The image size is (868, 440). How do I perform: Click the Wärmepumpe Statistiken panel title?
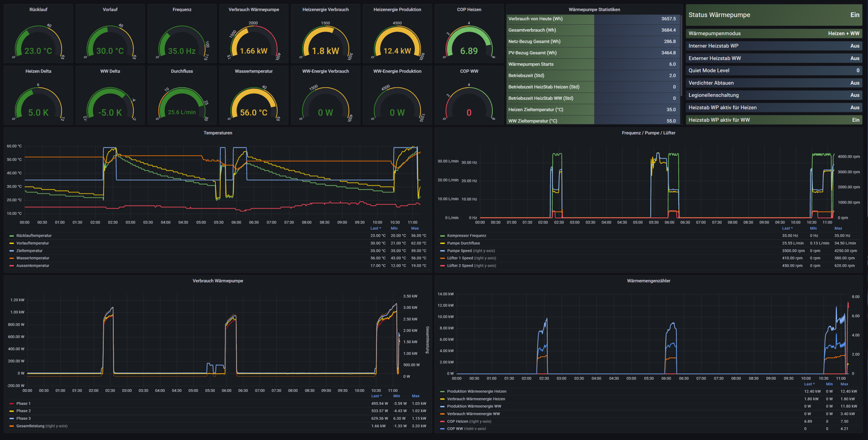pyautogui.click(x=594, y=10)
